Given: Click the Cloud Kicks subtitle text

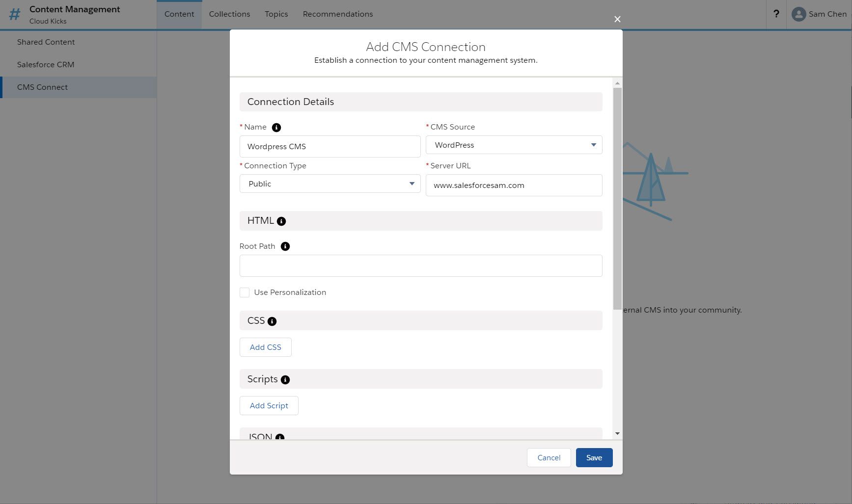Looking at the screenshot, I should 48,21.
